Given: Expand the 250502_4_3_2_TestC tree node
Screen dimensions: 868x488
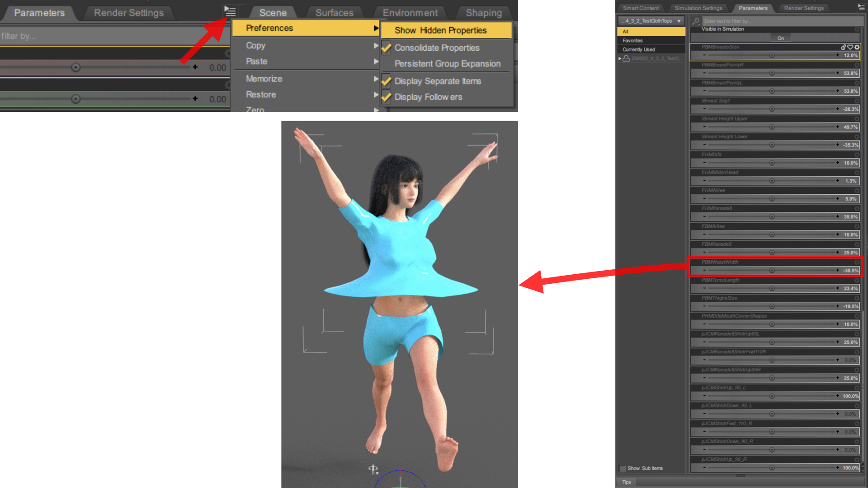Looking at the screenshot, I should [620, 58].
